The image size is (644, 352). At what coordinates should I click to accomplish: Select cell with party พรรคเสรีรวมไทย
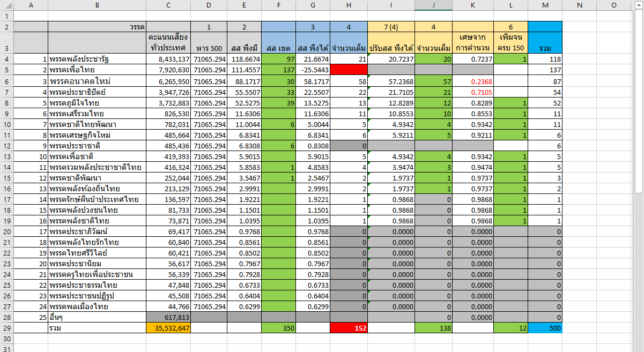point(97,113)
